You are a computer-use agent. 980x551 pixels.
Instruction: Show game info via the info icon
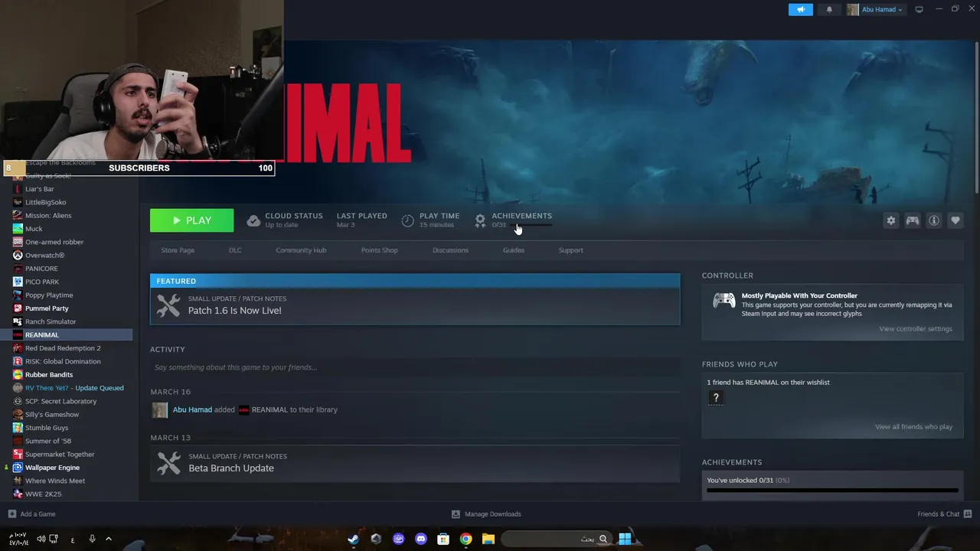click(x=934, y=220)
